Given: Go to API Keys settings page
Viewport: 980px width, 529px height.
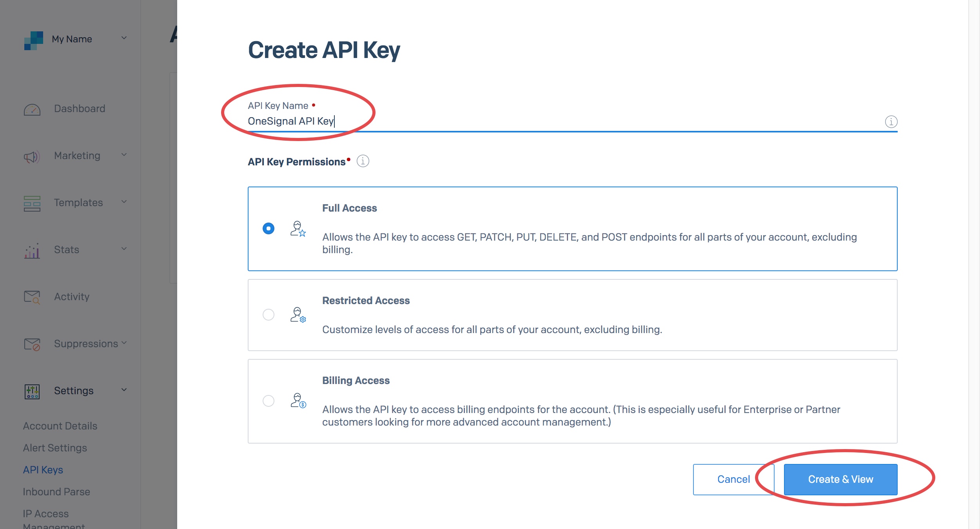Looking at the screenshot, I should (x=43, y=470).
